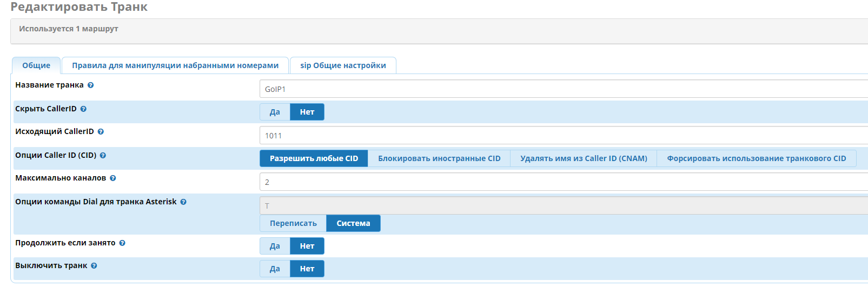Open Правила для манипуляции набранными номерами tab
Image resolution: width=868 pixels, height=300 pixels.
point(175,65)
